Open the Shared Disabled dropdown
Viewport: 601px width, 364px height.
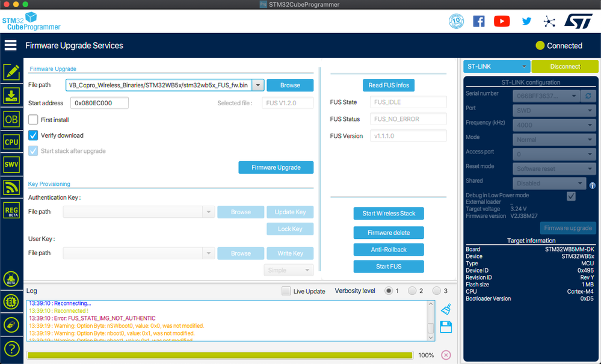tap(549, 183)
